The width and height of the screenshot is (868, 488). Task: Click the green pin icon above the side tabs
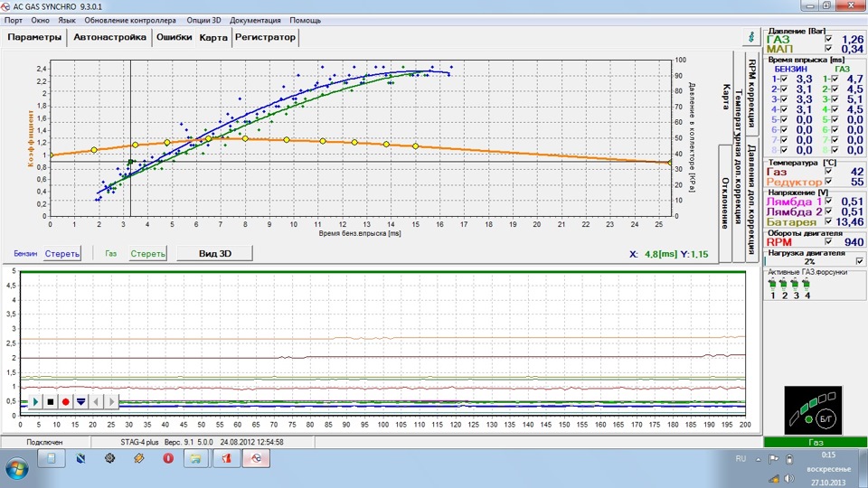[x=751, y=37]
